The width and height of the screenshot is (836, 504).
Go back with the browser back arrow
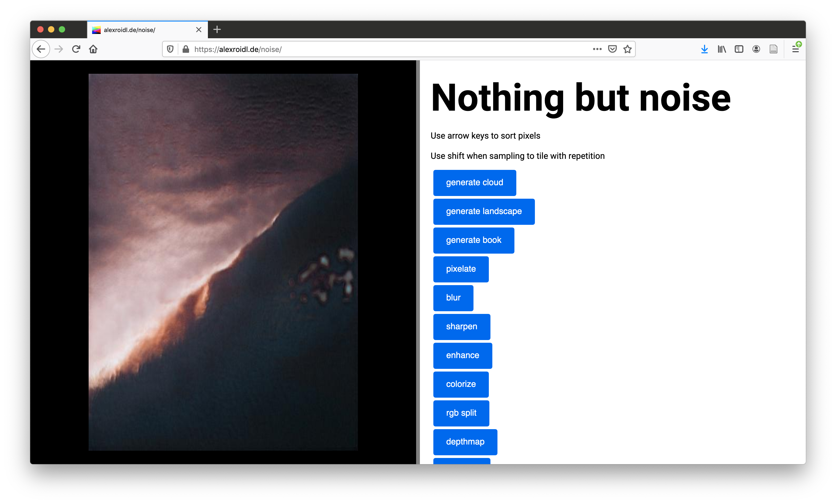(x=41, y=49)
